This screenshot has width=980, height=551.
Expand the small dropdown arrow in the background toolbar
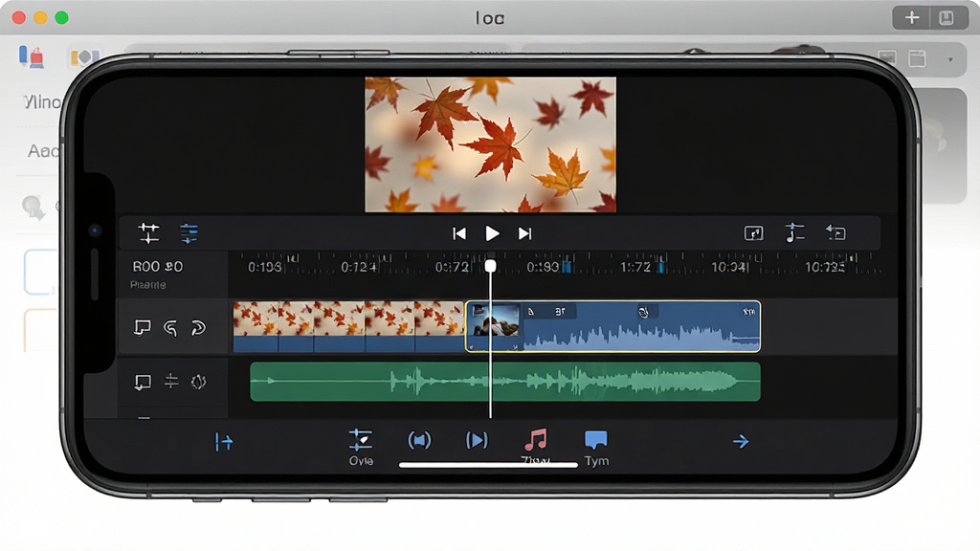tap(950, 59)
